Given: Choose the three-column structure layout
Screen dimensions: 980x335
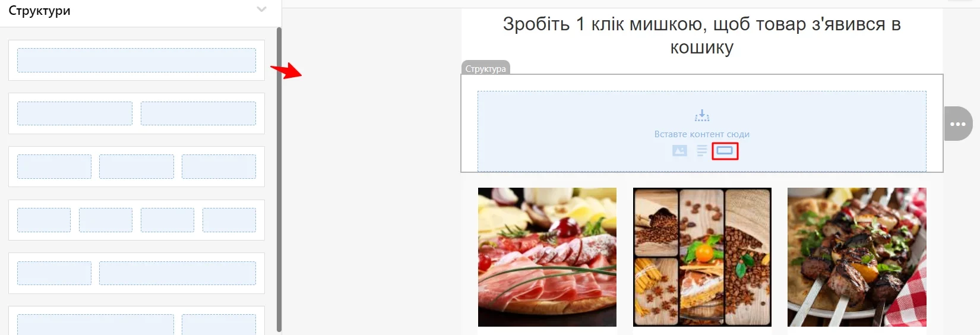Looking at the screenshot, I should [x=137, y=167].
